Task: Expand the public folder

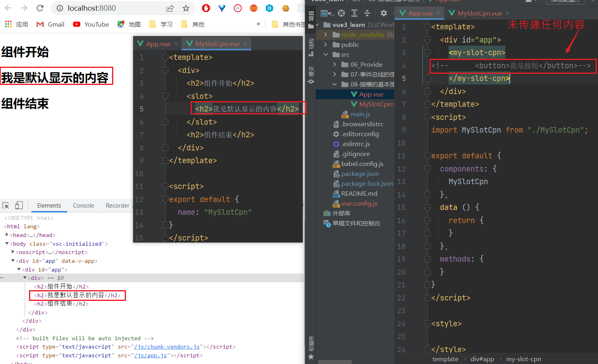Action: (x=325, y=44)
